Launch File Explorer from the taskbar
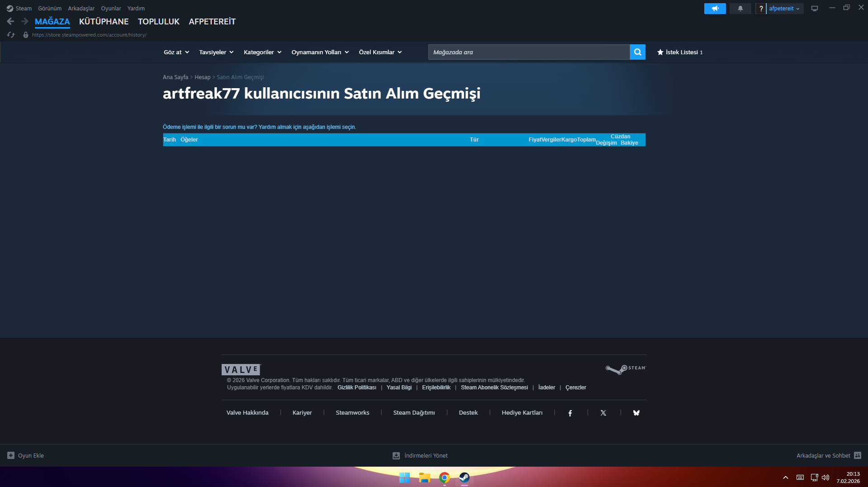Screen dimensions: 868x487 click(424, 478)
